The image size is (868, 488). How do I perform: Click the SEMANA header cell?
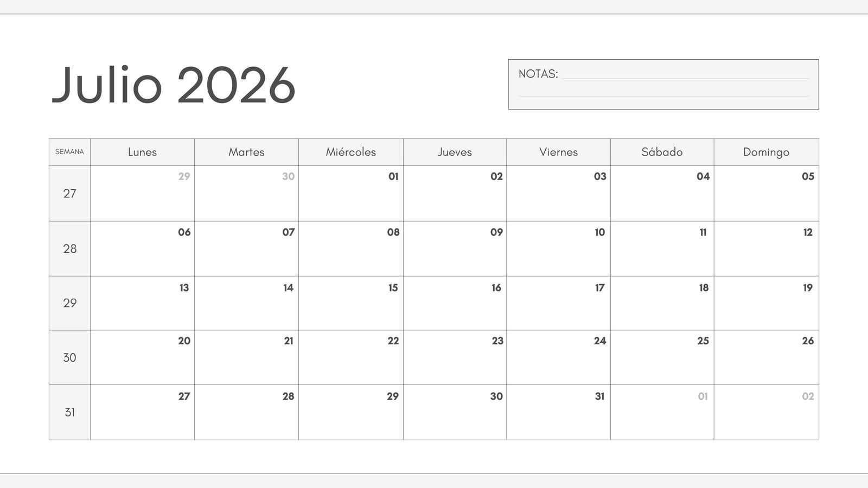coord(69,152)
